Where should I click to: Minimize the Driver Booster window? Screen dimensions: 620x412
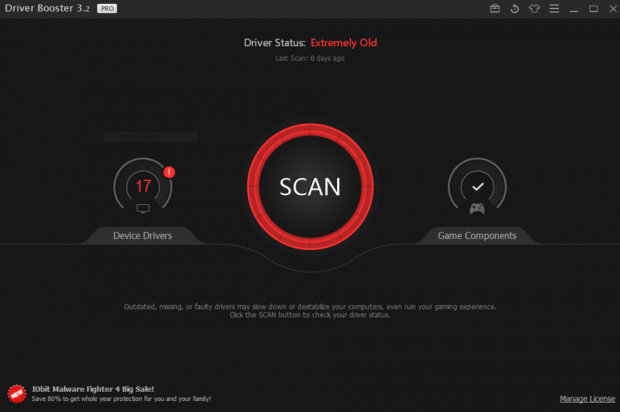point(575,9)
